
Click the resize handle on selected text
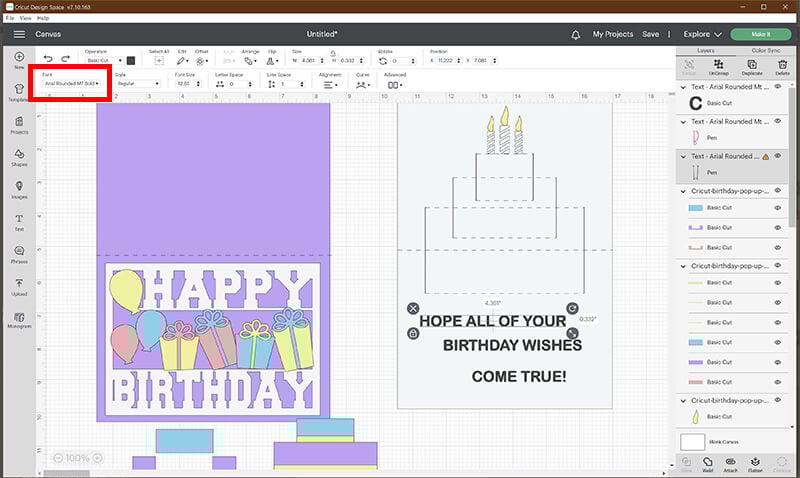572,334
